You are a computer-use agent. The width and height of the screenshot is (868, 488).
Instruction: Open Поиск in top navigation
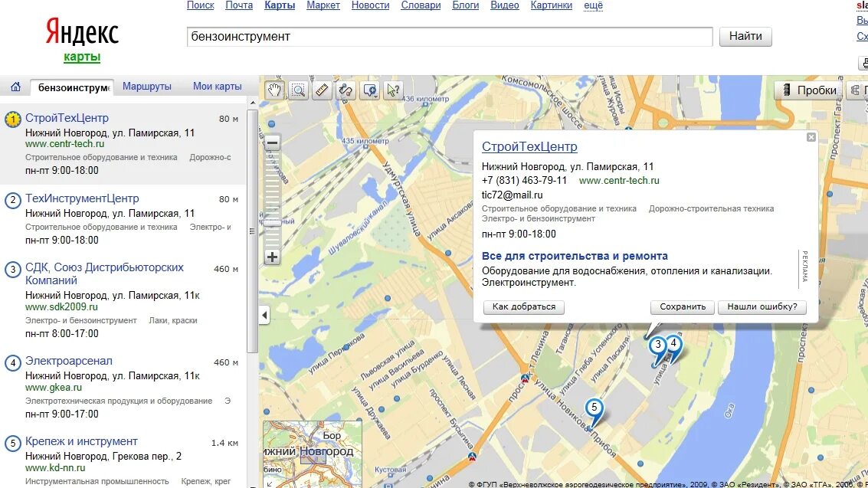point(201,5)
